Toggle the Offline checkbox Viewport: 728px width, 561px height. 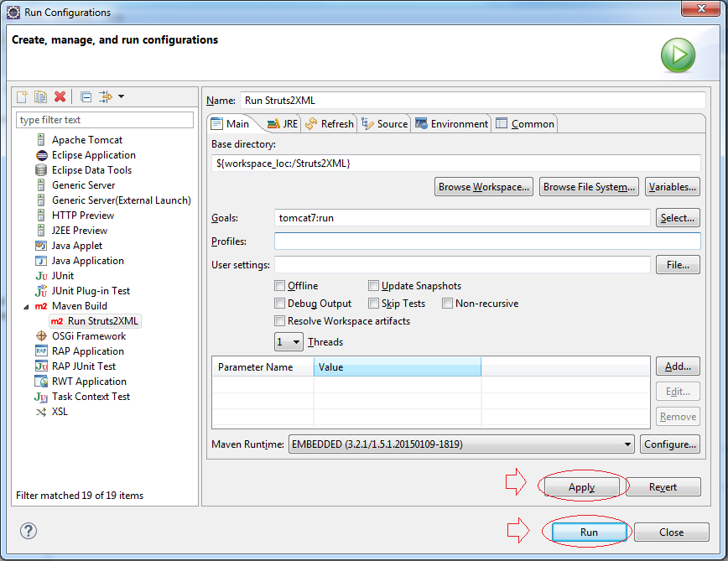pyautogui.click(x=279, y=285)
